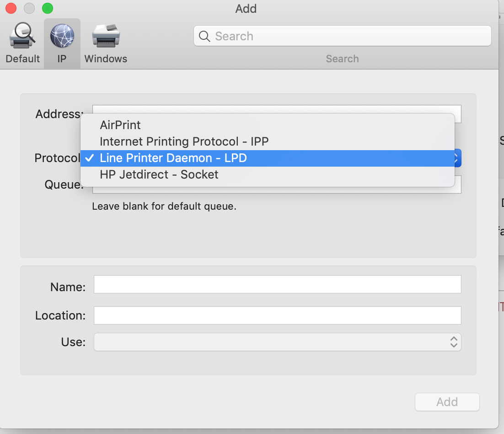This screenshot has width=504, height=434.
Task: Click the magnifying glass search icon
Action: coord(205,36)
